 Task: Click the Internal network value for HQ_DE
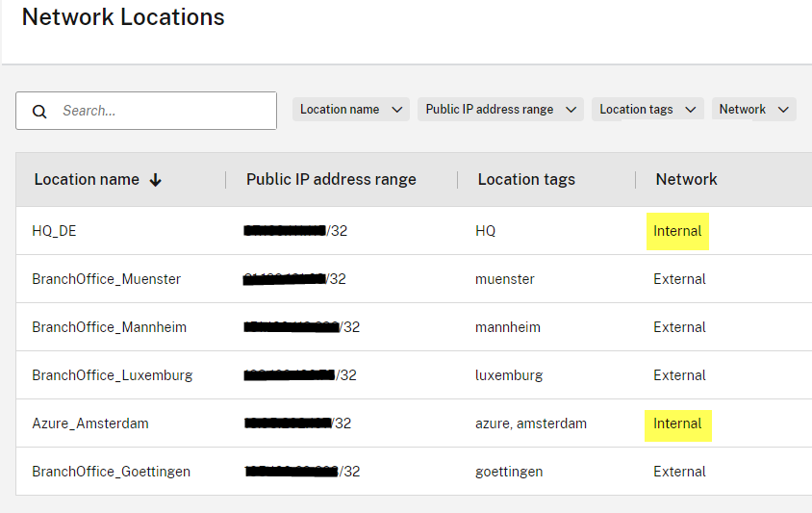tap(677, 231)
